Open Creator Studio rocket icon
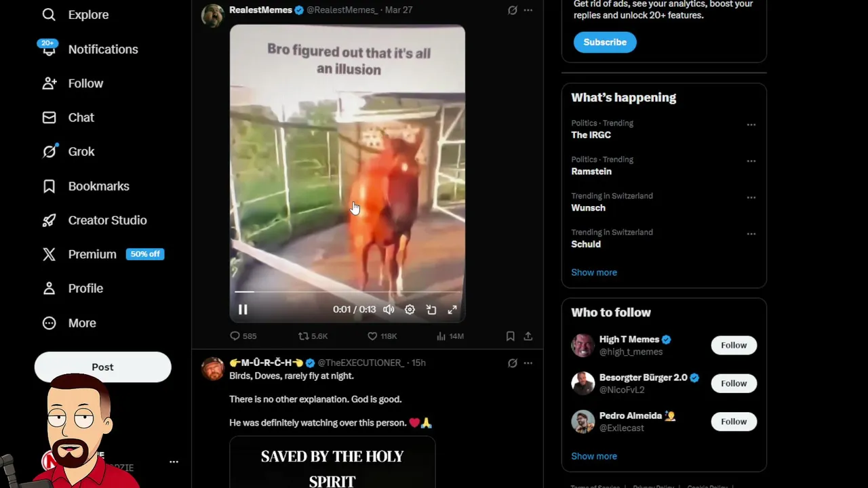 pyautogui.click(x=49, y=220)
